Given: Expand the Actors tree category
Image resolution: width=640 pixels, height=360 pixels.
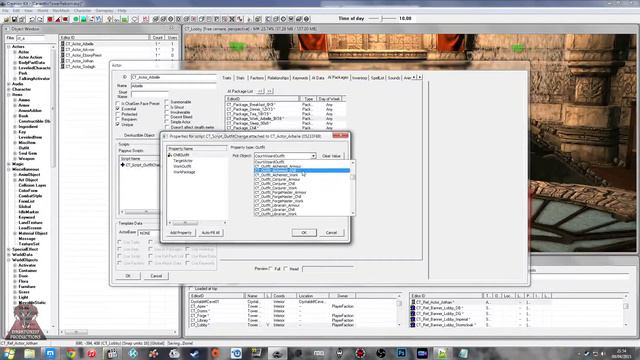Looking at the screenshot, I should point(9,47).
